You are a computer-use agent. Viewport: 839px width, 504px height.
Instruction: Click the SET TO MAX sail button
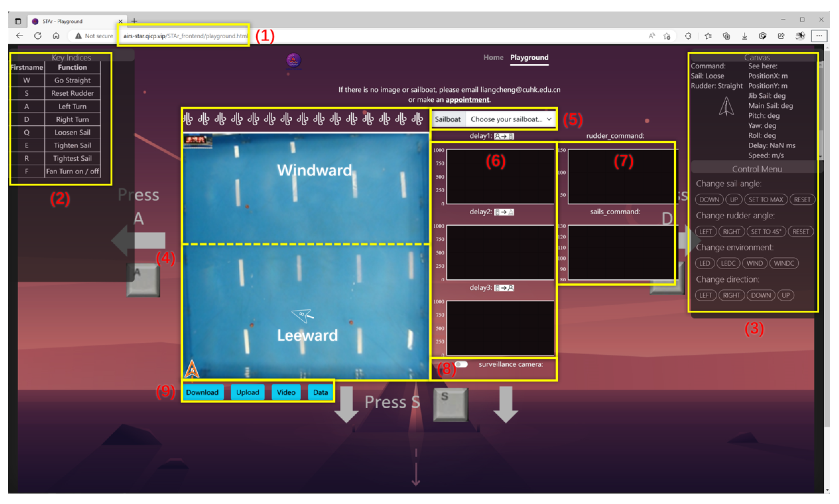[x=766, y=200]
